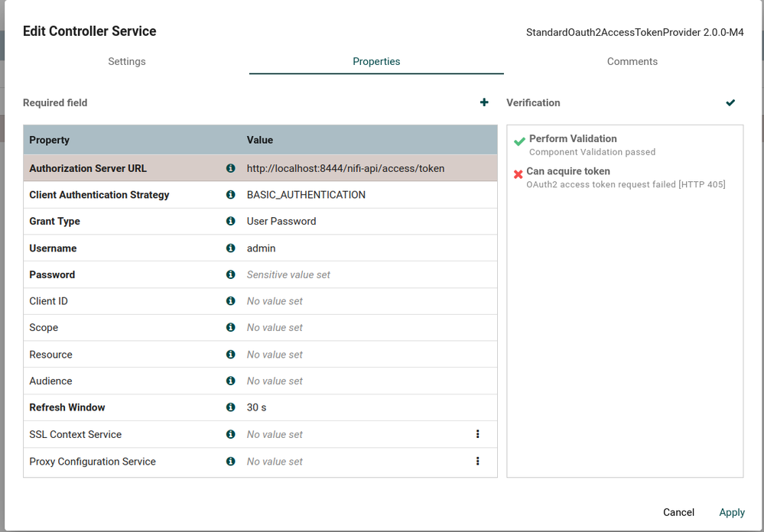Click info icon for Client Authentication Strategy

[x=230, y=195]
